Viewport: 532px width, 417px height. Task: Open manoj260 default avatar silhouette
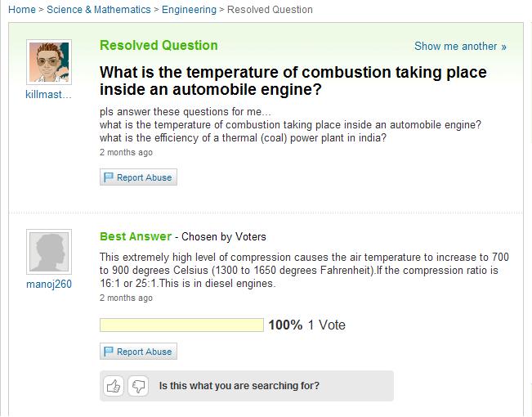click(49, 252)
